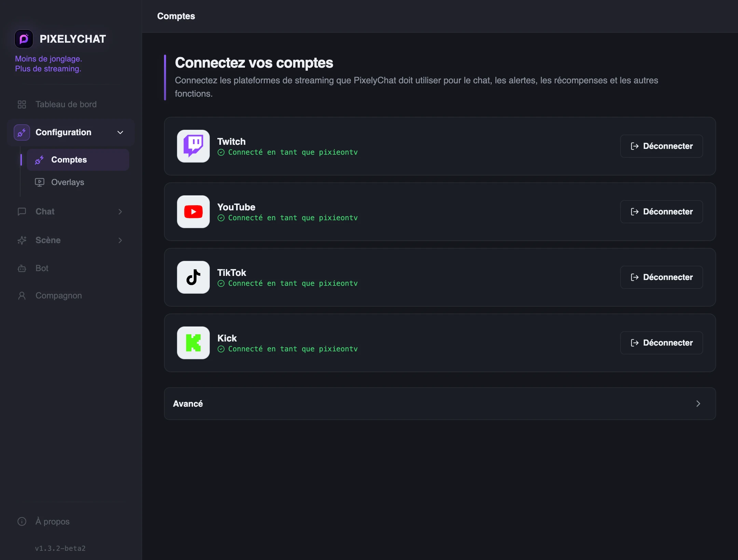Disconnect the Twitch account
The width and height of the screenshot is (738, 560).
point(661,146)
